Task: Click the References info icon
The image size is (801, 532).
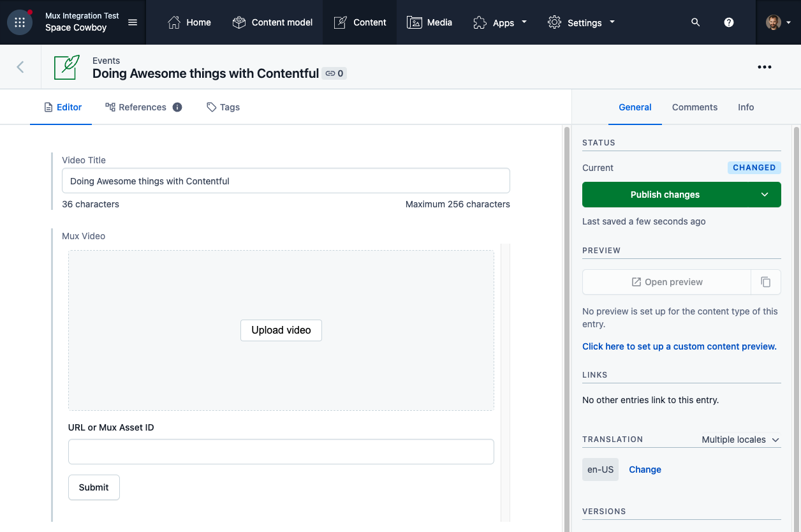Action: pos(177,107)
